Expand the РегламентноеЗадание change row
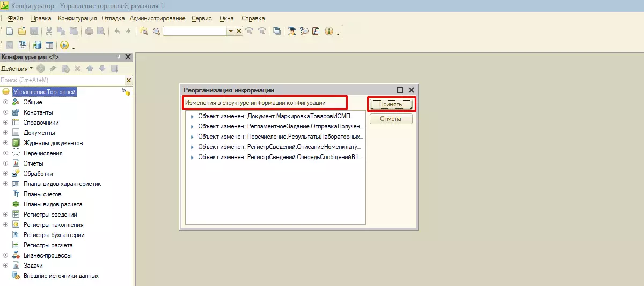 tap(193, 126)
